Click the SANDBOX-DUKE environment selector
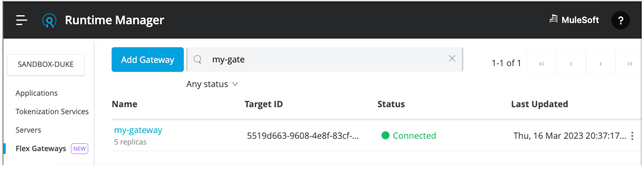644x169 pixels. pos(46,64)
